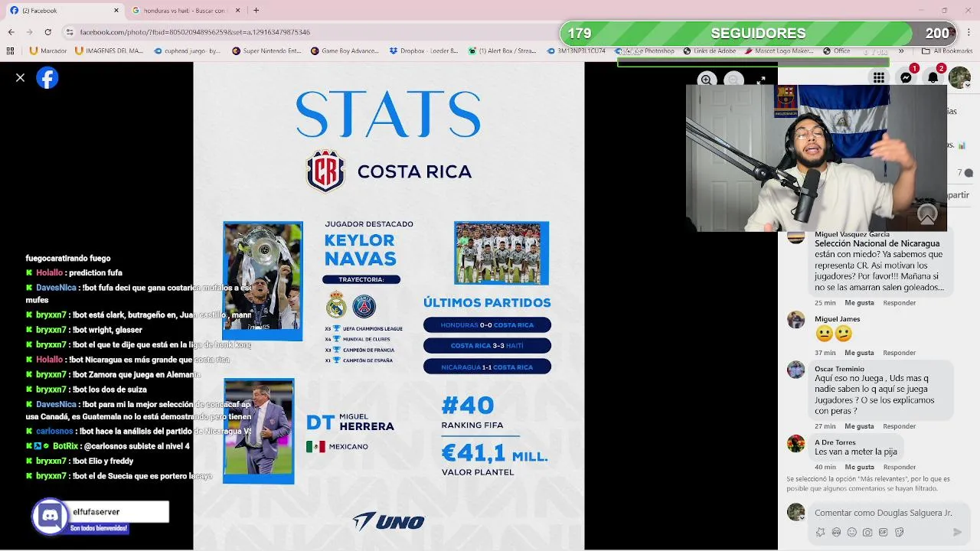Open the IMAGENES DEL MA... bookmark

coord(109,51)
